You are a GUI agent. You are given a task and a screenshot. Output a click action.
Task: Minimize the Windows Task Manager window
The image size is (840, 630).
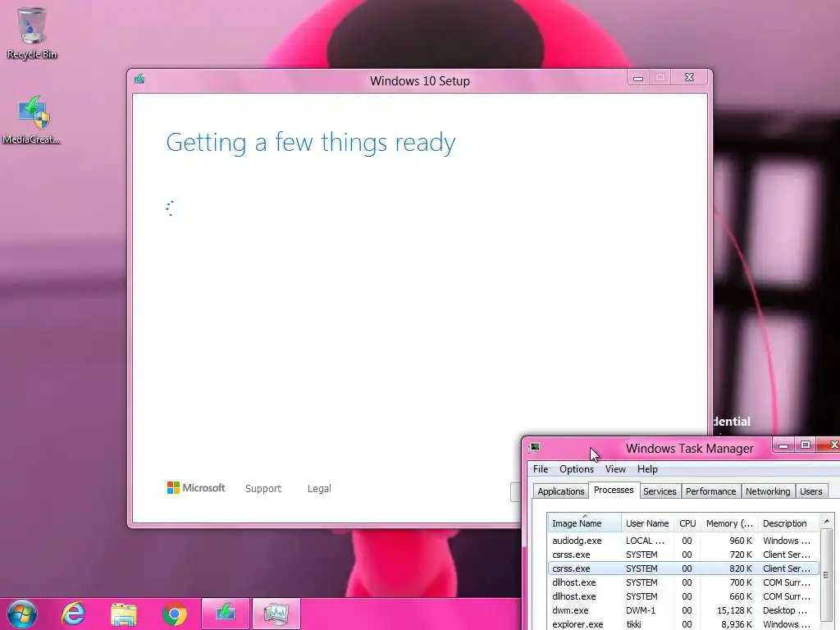pyautogui.click(x=783, y=445)
